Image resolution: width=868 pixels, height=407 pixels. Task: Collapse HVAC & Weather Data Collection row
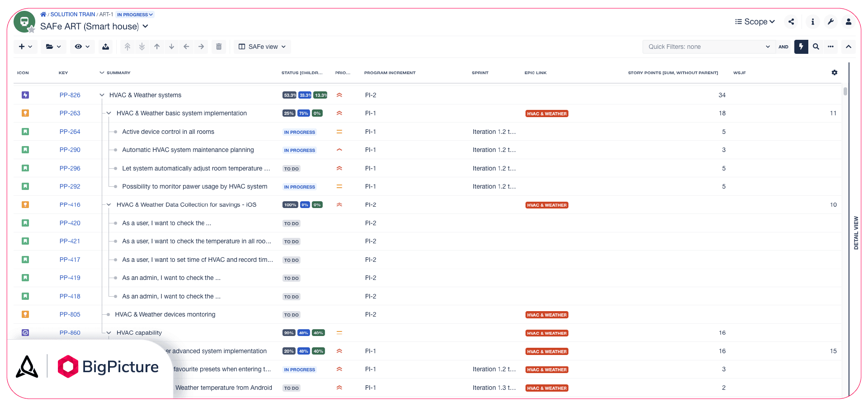click(x=109, y=204)
